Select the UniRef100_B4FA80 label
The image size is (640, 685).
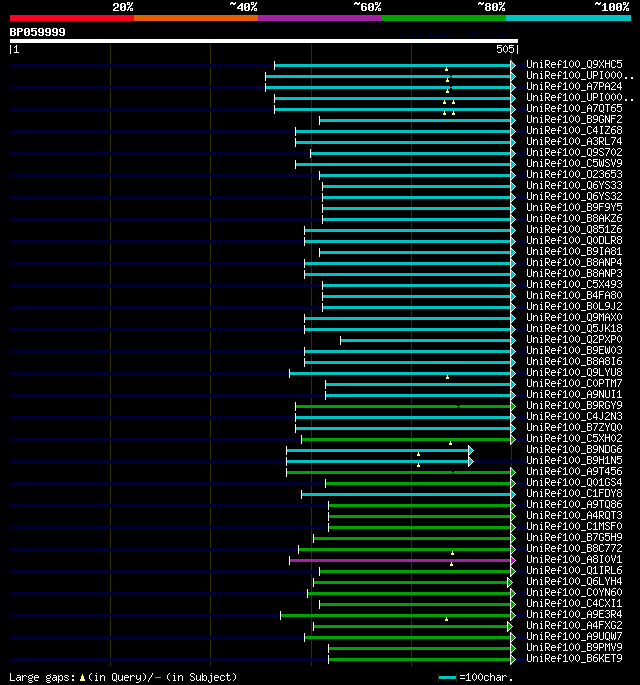[574, 295]
